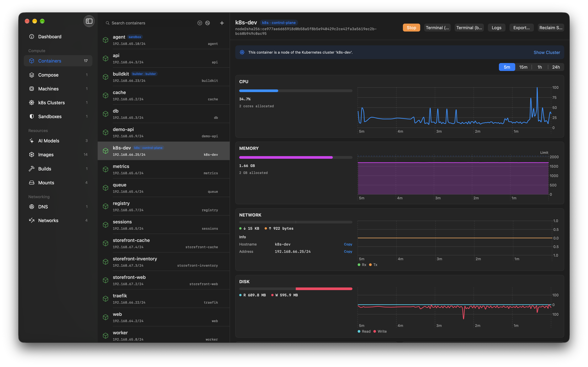Image resolution: width=588 pixels, height=367 pixels.
Task: Select the storefront-inventory container
Action: (163, 262)
